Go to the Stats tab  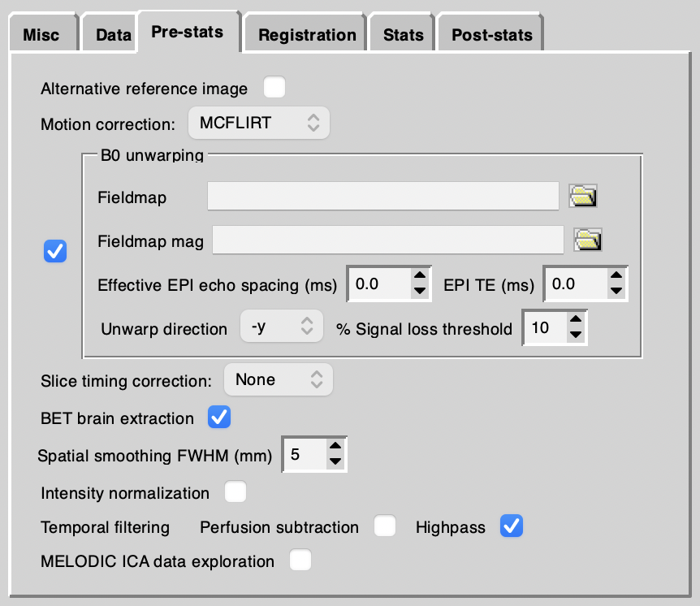(404, 35)
